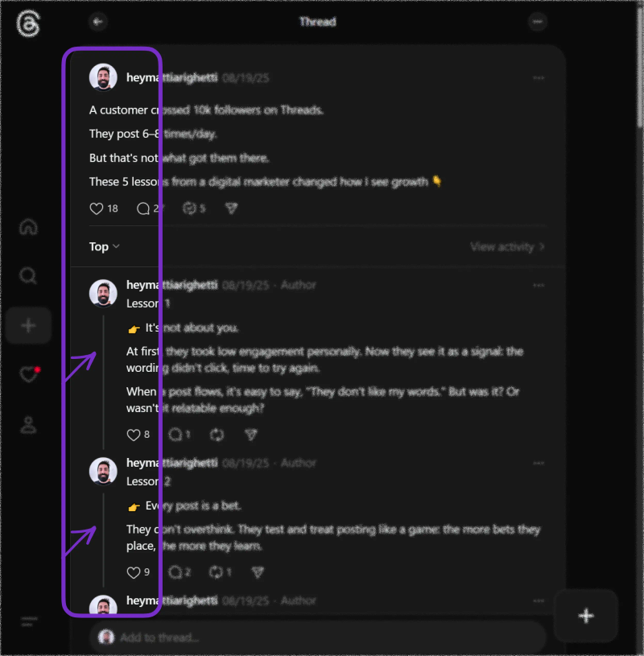Open your profile from the sidebar
Image resolution: width=644 pixels, height=656 pixels.
coord(28,426)
